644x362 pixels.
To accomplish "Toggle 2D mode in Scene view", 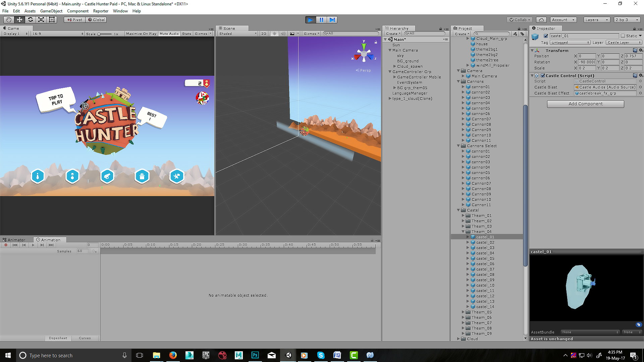I will click(x=264, y=34).
